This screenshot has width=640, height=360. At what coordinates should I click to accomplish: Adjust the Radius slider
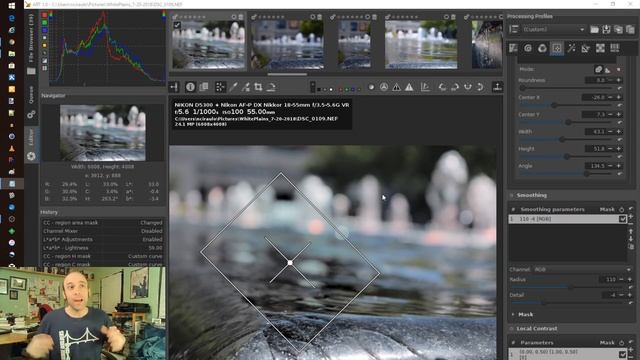(x=569, y=287)
